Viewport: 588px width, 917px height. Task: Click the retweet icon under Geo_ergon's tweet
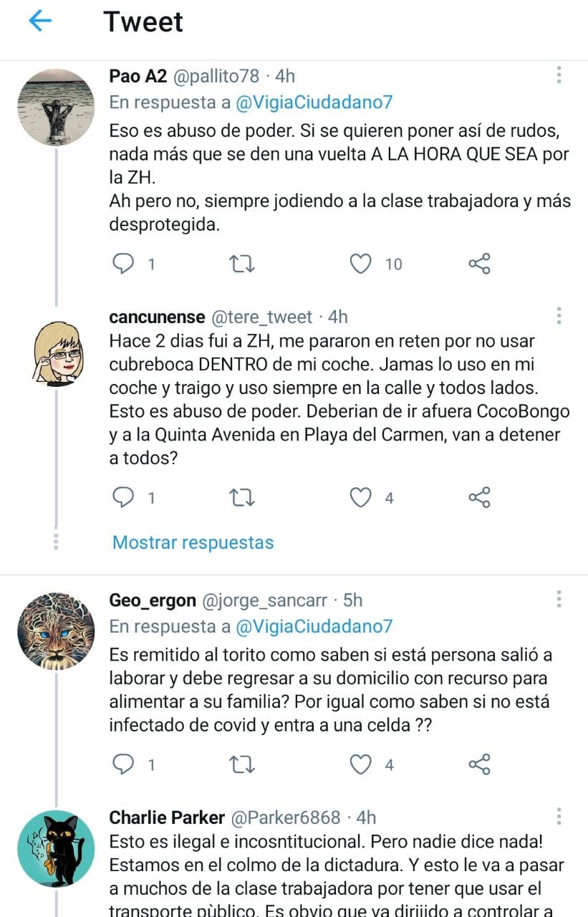(x=244, y=764)
